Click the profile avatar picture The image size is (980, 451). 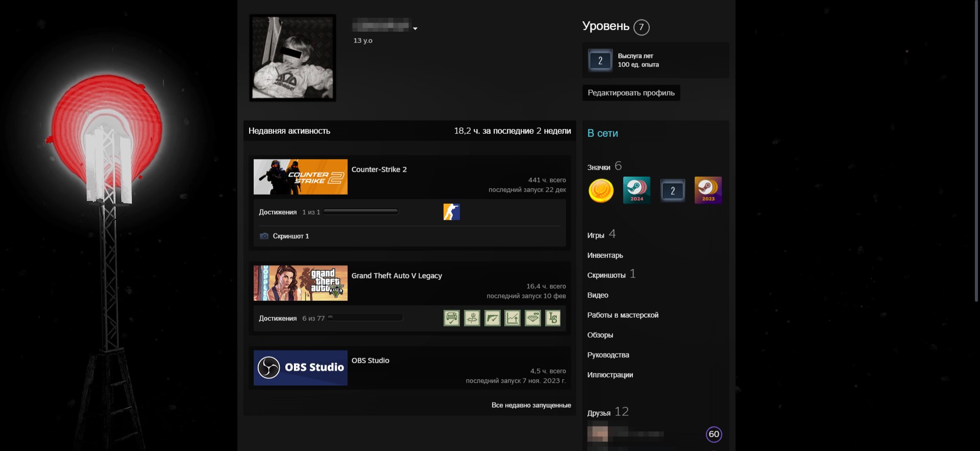point(292,58)
